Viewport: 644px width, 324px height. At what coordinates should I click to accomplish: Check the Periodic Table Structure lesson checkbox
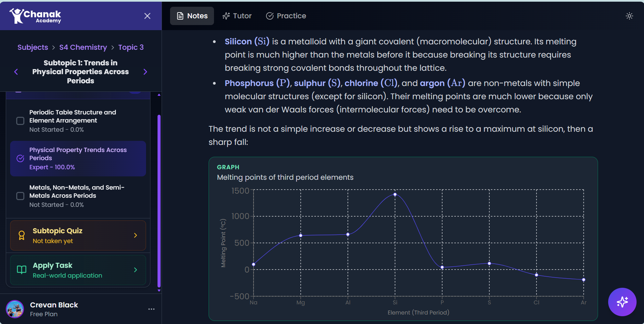[x=20, y=121]
